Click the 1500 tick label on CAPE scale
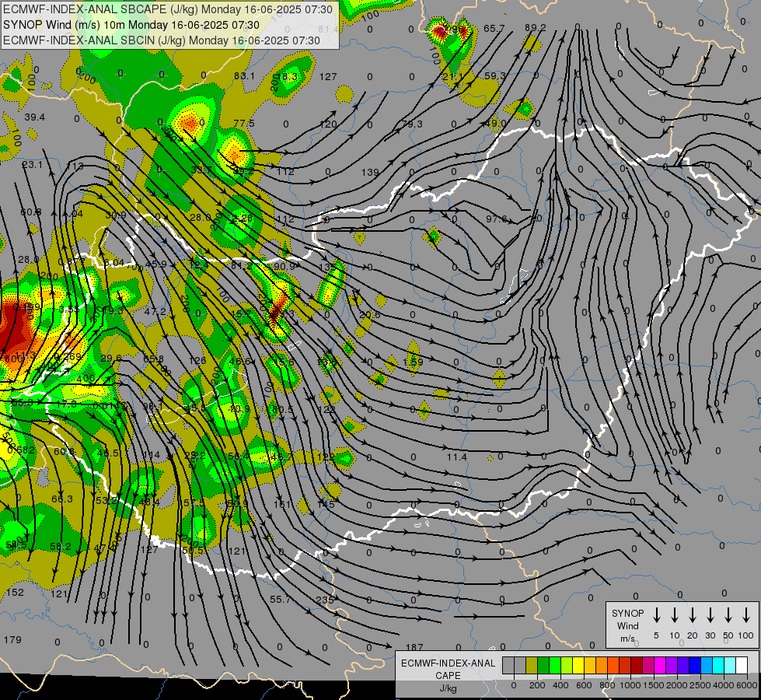 pyautogui.click(x=654, y=685)
